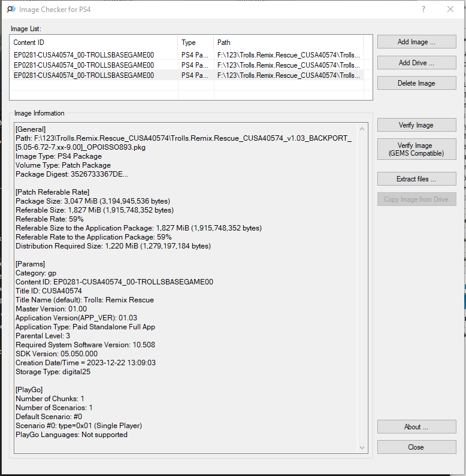Screen dimensions: 466x476
Task: Click 'Referable Rate to the Application Package' line
Action: tap(93, 237)
